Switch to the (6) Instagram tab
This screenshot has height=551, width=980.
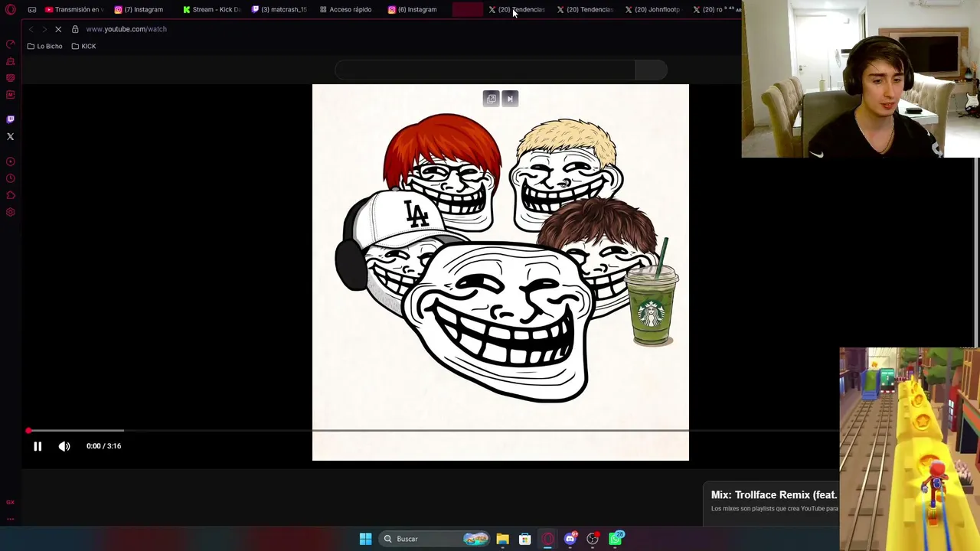(413, 9)
